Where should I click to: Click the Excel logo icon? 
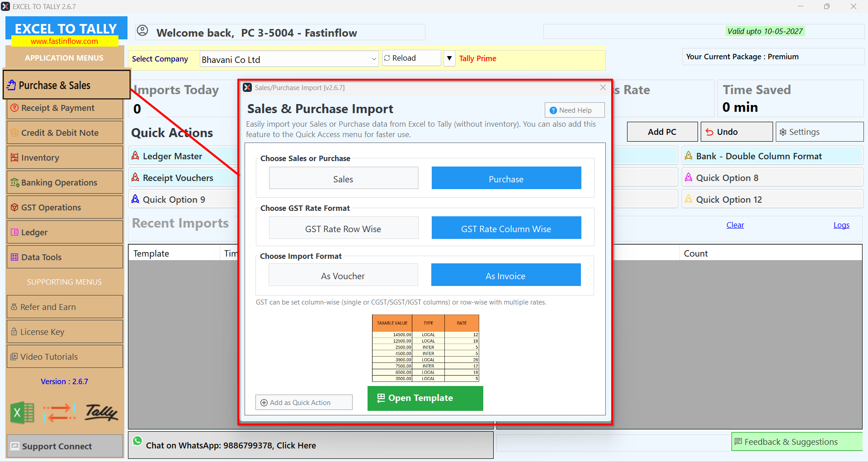point(22,413)
